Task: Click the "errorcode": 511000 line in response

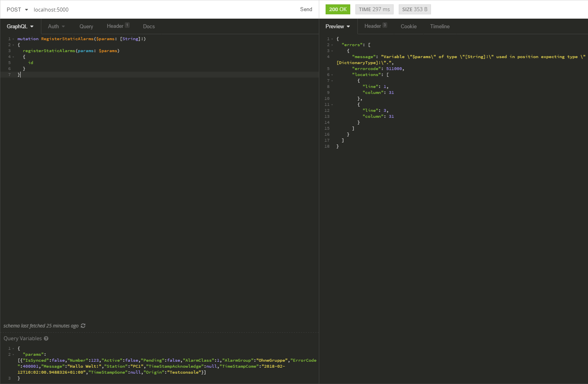Action: pyautogui.click(x=378, y=69)
